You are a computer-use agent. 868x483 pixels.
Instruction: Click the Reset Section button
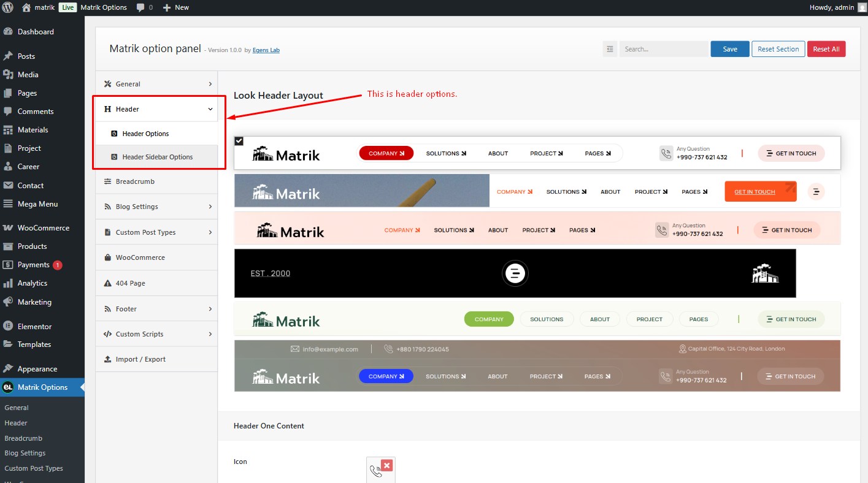tap(778, 49)
